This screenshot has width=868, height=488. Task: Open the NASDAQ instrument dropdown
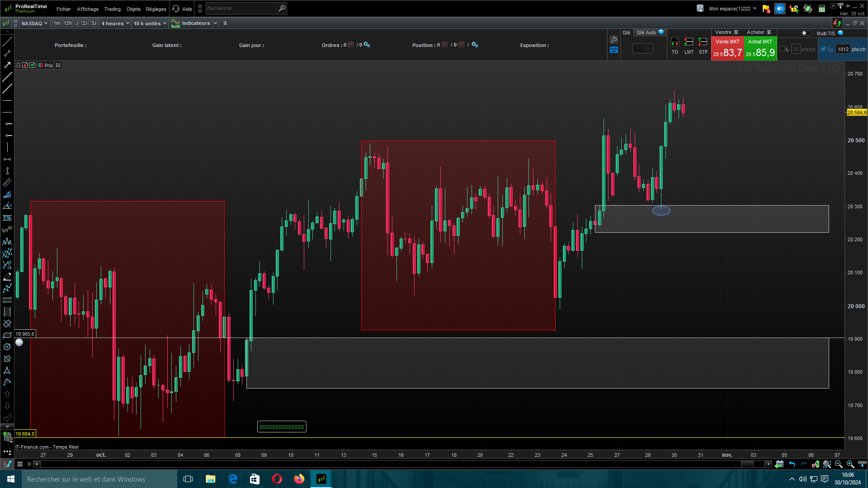point(34,23)
